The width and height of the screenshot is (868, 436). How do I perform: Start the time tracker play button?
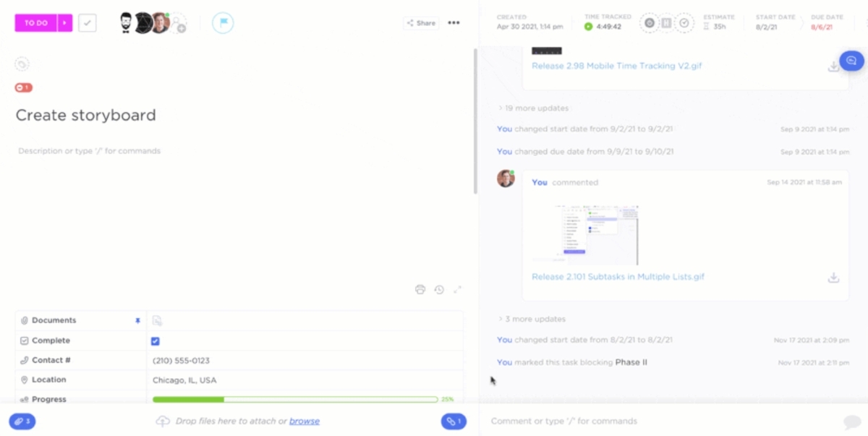[588, 27]
